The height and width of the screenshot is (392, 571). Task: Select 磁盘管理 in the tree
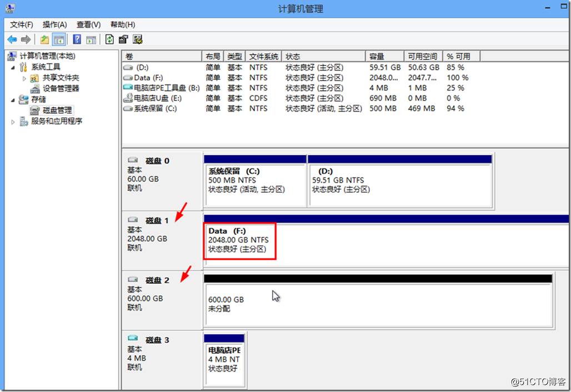click(57, 110)
